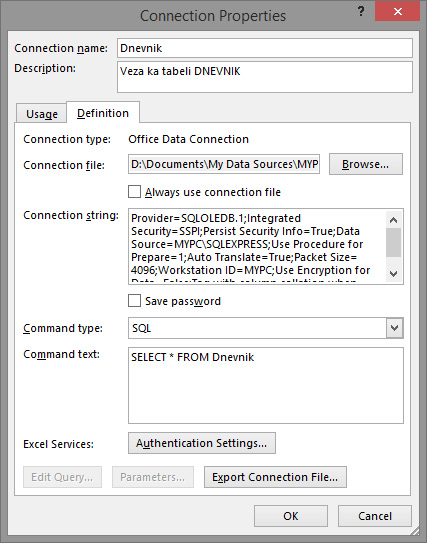Toggle the Save password checkbox
Image resolution: width=427 pixels, height=543 pixels.
tap(134, 301)
